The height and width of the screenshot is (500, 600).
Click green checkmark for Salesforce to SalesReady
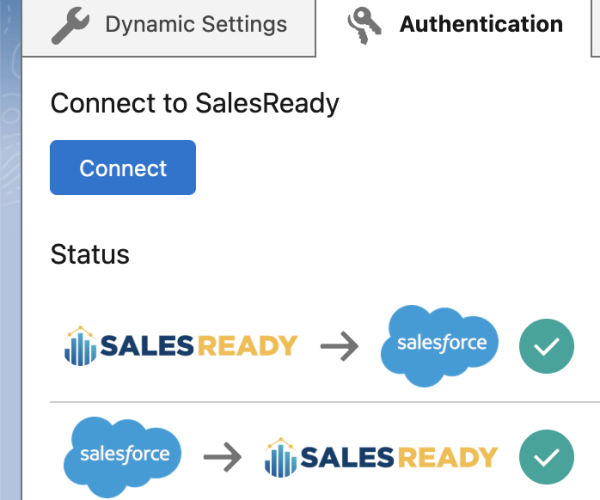[546, 457]
